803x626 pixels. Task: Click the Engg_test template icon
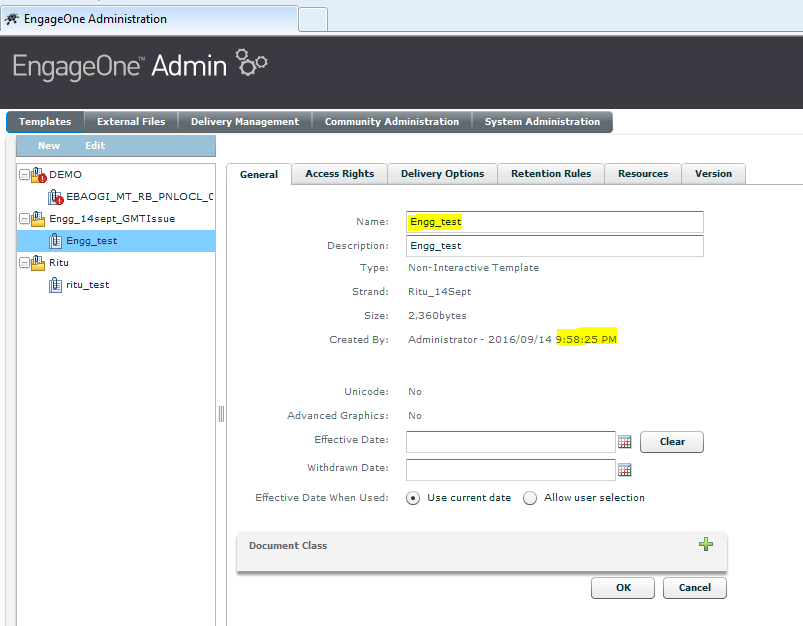[x=55, y=241]
